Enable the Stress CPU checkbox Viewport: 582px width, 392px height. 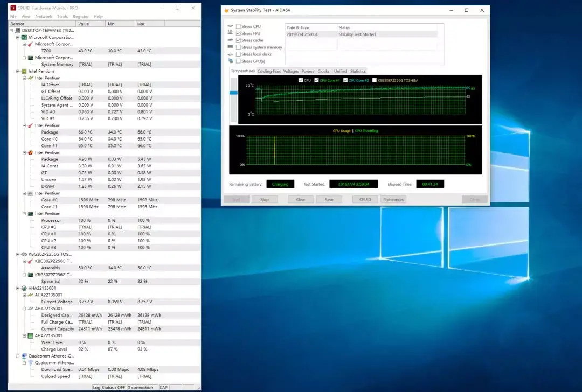tap(238, 26)
